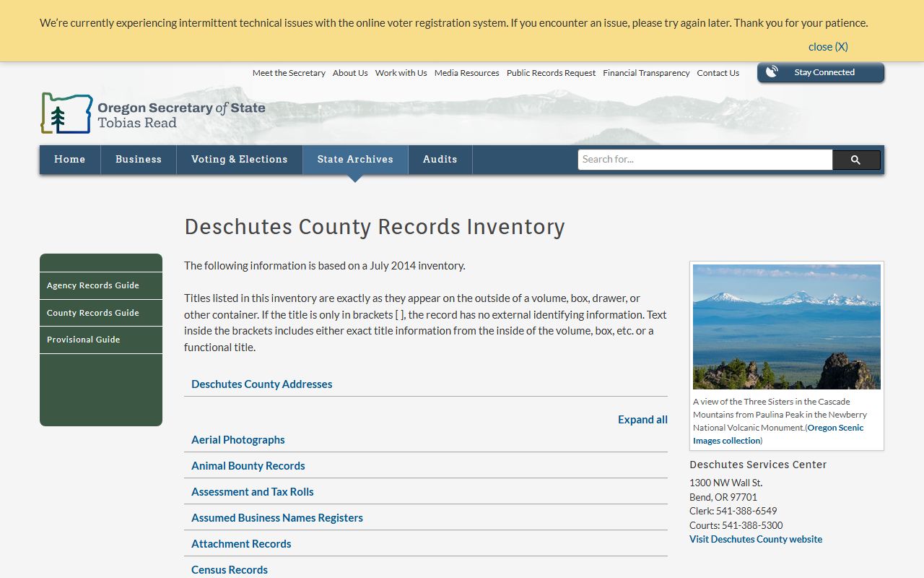The width and height of the screenshot is (924, 578).
Task: Open the State Archives menu
Action: 355,160
